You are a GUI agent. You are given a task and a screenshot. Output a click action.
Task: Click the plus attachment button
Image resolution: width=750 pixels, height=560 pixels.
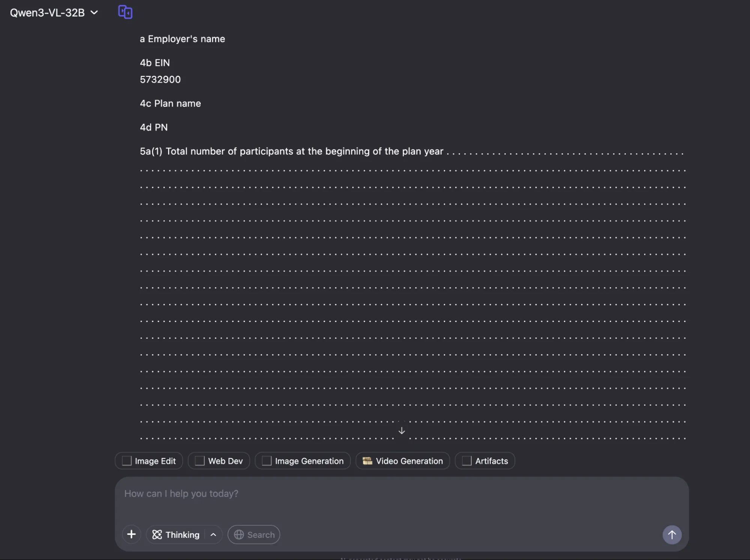(x=131, y=534)
